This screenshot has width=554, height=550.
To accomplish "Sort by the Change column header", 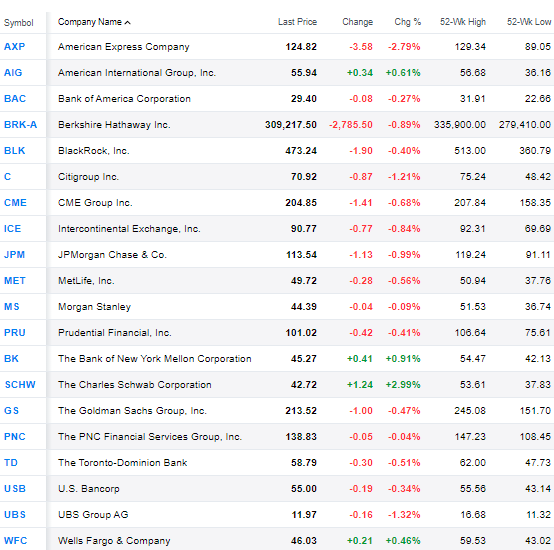I will [x=357, y=22].
